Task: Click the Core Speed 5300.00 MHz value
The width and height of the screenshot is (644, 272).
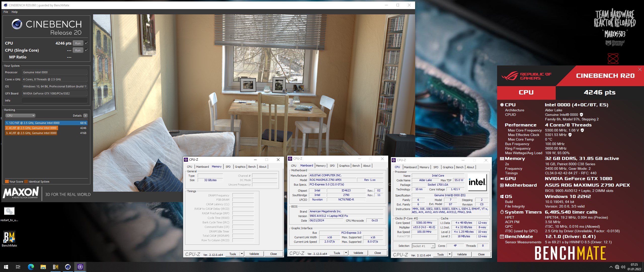Action: point(424,223)
